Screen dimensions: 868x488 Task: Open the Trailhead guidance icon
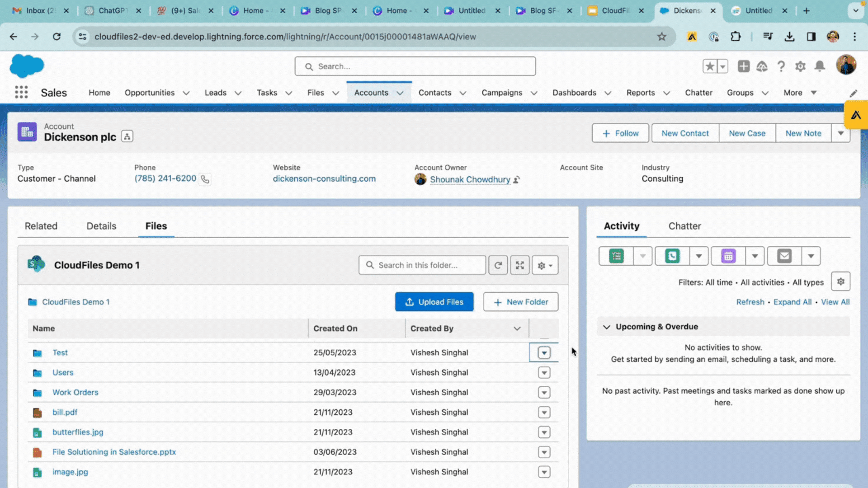[x=762, y=66]
